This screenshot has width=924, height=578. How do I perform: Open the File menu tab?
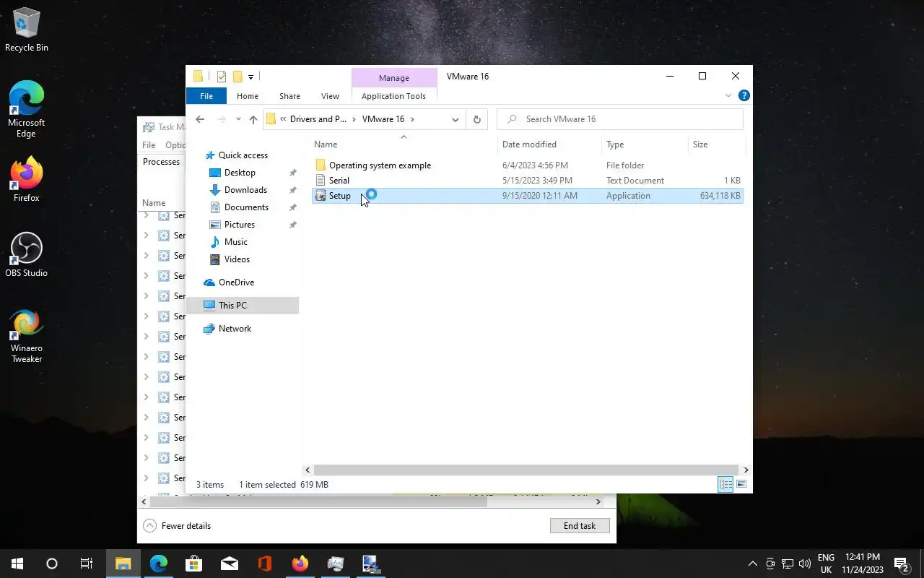tap(206, 96)
